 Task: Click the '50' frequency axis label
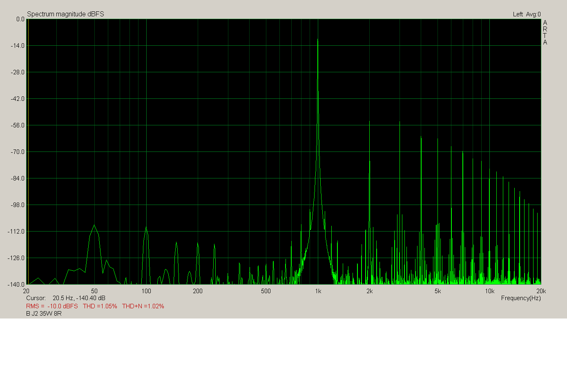coord(94,291)
